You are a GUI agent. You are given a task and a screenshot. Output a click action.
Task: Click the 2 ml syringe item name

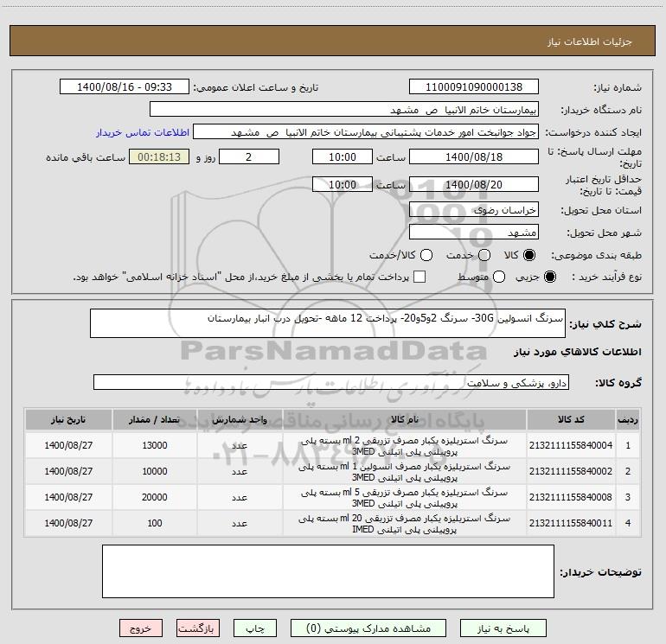click(x=405, y=446)
